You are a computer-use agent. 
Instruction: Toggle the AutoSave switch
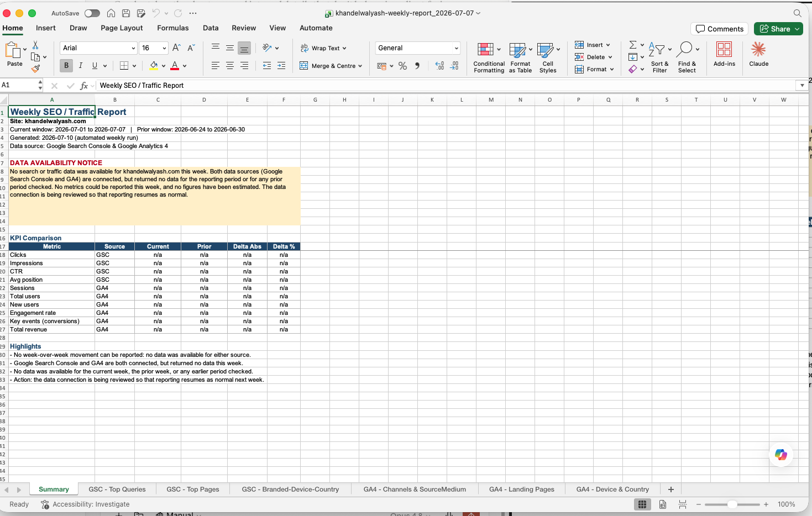point(92,13)
